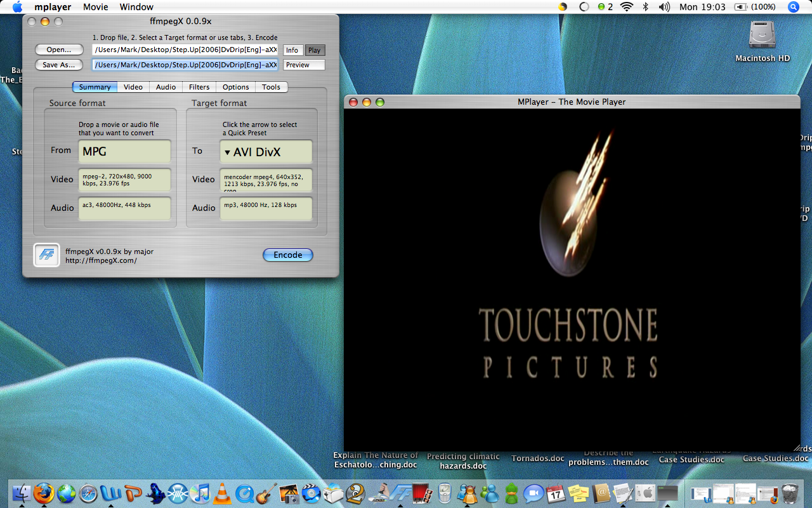812x508 pixels.
Task: Launch Firefox from the Dock
Action: 44,493
